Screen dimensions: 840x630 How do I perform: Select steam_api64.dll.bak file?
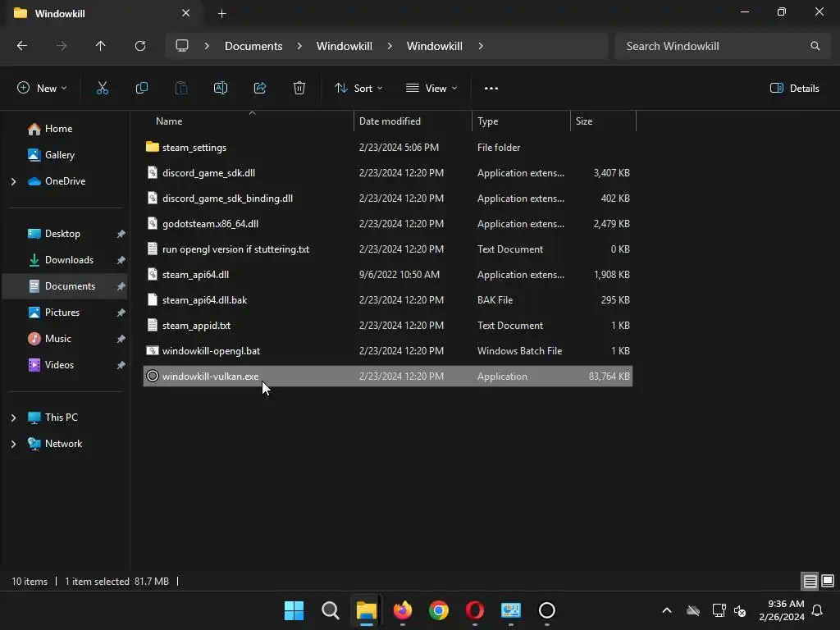pyautogui.click(x=388, y=300)
